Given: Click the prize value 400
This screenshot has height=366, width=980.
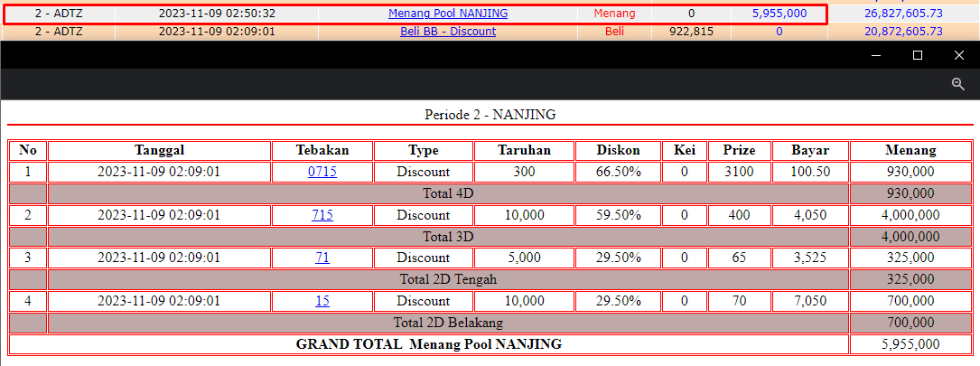Looking at the screenshot, I should pyautogui.click(x=740, y=215).
